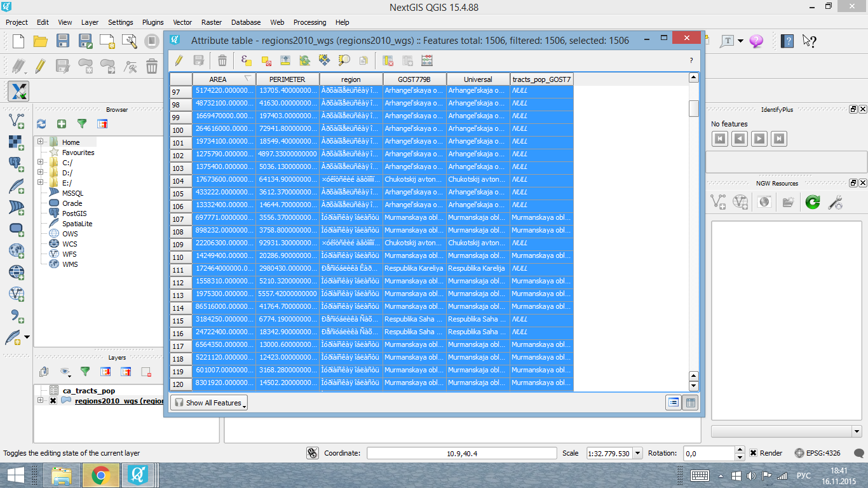Open the field calculator in the attribute table

[427, 60]
